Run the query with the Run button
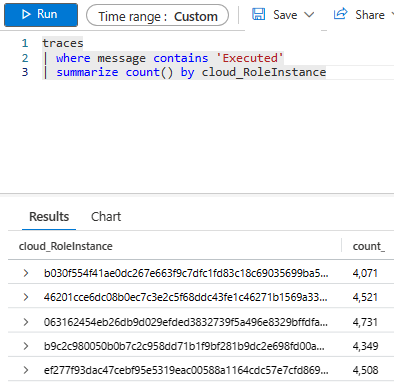This screenshot has width=394, height=384. point(41,15)
